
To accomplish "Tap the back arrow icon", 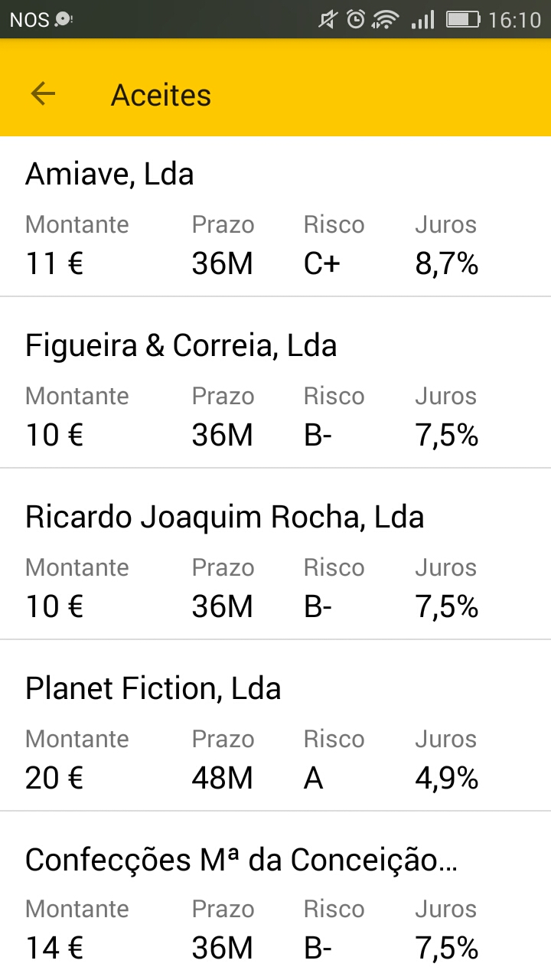I will tap(43, 94).
